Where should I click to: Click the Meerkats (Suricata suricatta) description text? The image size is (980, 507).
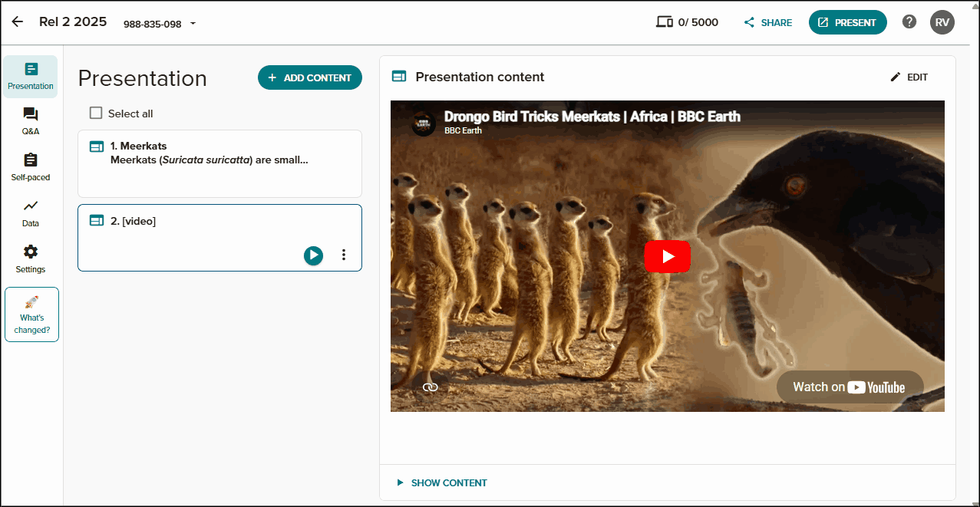pos(210,160)
